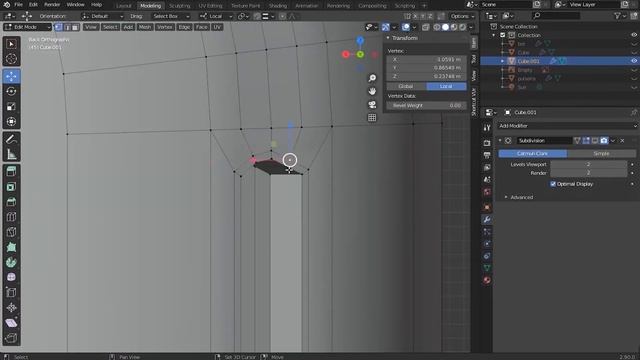Open the Vertex menu in viewport header

(x=164, y=27)
